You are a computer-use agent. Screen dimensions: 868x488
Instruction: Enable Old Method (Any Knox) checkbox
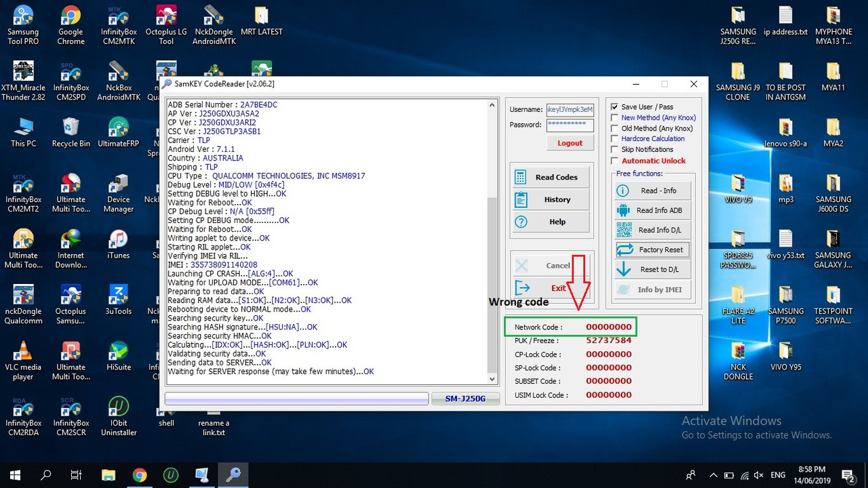pyautogui.click(x=614, y=128)
